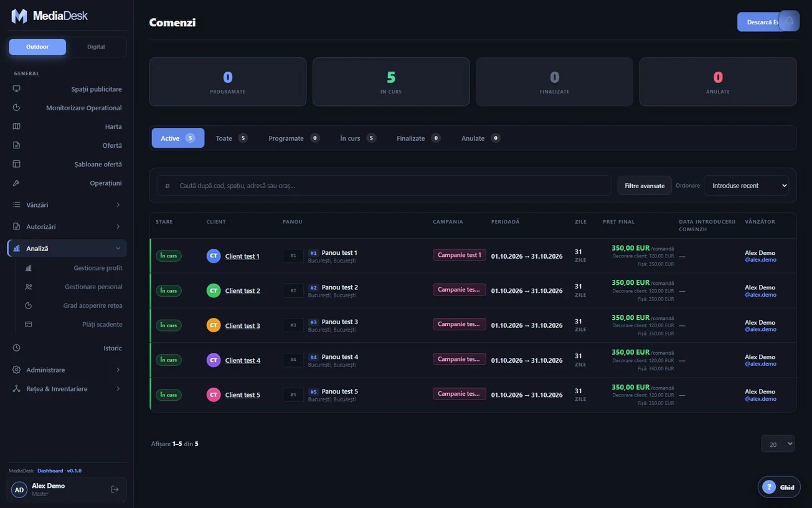Screen dimensions: 812x508
Task: Switch to Outdoor mode
Action: tap(37, 47)
